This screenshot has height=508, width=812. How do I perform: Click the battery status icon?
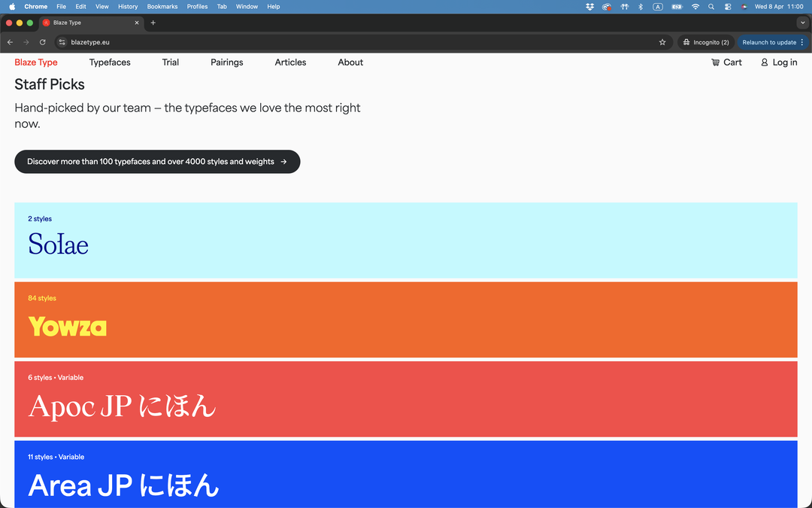677,7
